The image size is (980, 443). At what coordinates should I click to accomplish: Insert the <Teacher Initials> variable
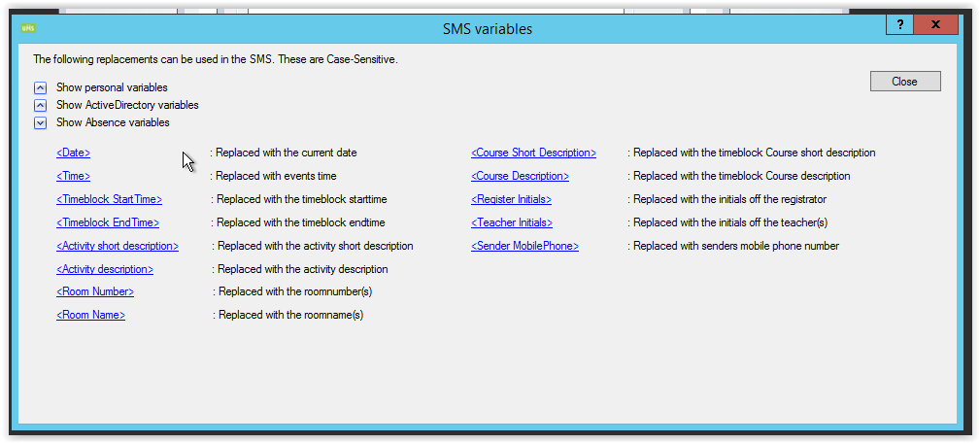tap(511, 223)
